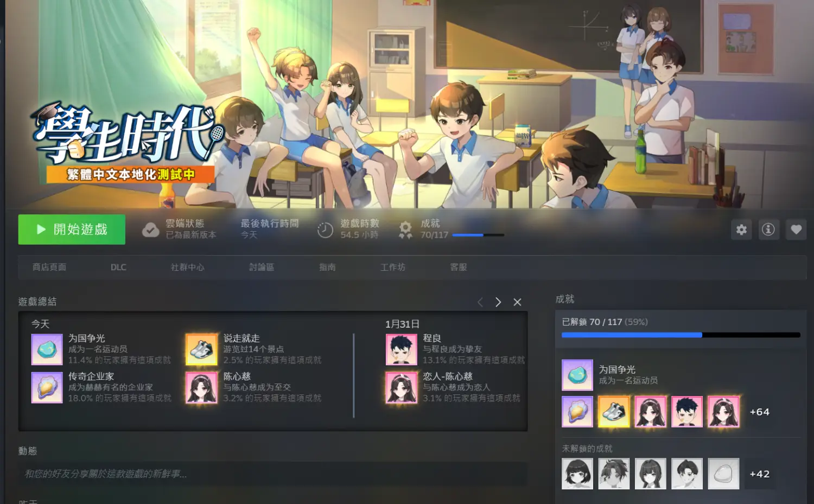Click the gear settings icon for this game
The height and width of the screenshot is (504, 814).
point(741,229)
